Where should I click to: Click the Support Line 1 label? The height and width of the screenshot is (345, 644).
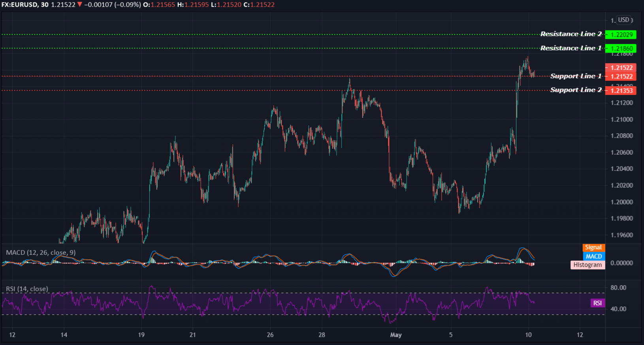[576, 76]
